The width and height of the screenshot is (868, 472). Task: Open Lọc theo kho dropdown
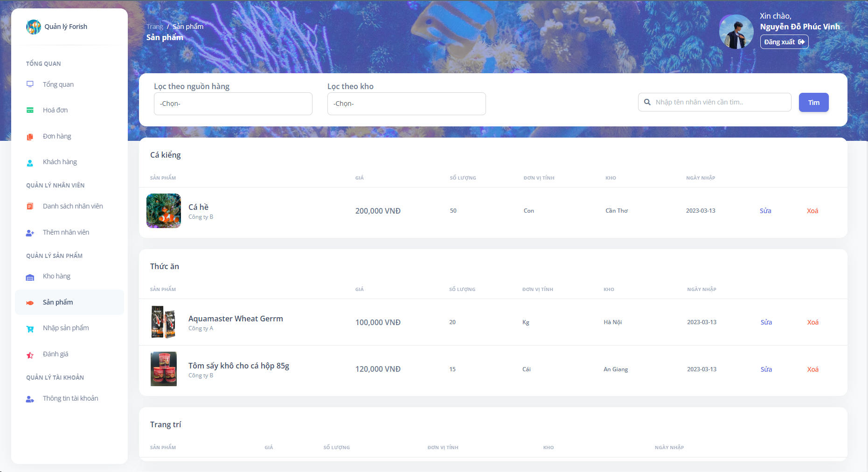coord(407,104)
